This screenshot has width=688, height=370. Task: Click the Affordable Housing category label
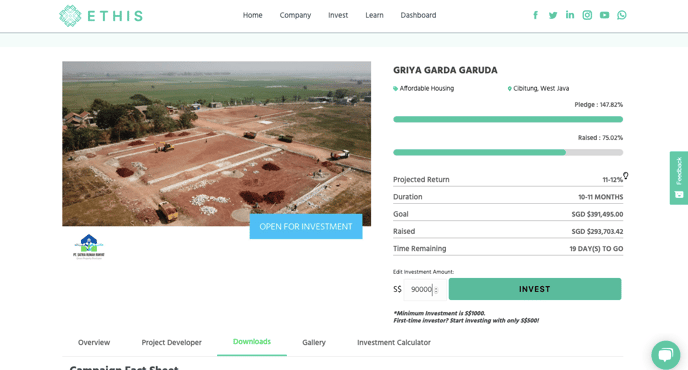pyautogui.click(x=426, y=88)
